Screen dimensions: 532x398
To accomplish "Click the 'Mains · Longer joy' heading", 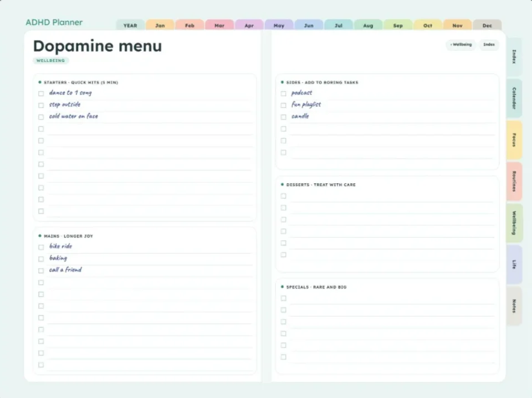I will [x=68, y=236].
